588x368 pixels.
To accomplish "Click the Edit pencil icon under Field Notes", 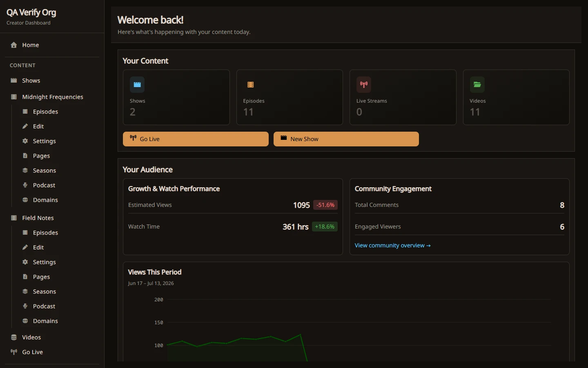I will coord(25,247).
